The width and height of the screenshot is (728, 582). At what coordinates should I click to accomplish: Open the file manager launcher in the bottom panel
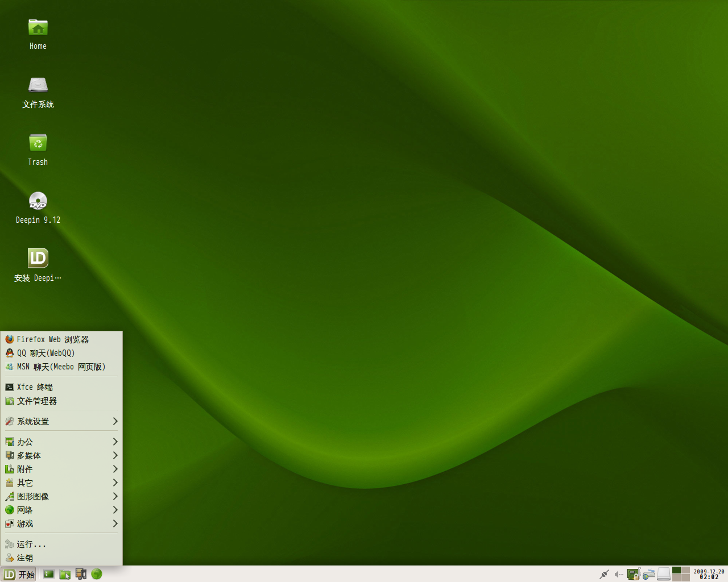[65, 574]
